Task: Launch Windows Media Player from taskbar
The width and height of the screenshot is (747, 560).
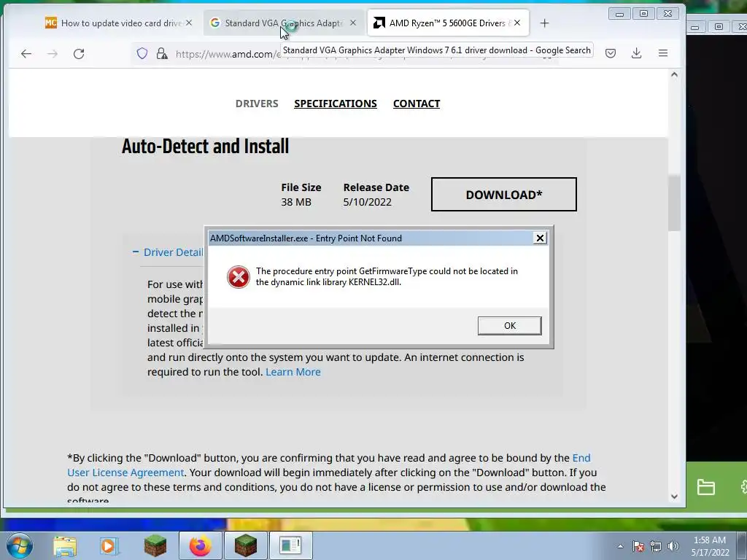Action: [109, 545]
